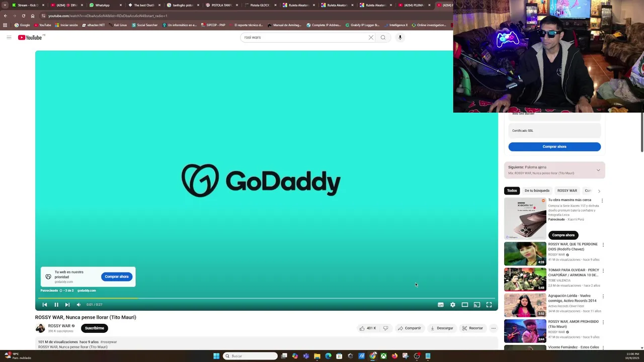Open options for TOMAR PARA OLVIDAR video
The height and width of the screenshot is (362, 644).
603,270
